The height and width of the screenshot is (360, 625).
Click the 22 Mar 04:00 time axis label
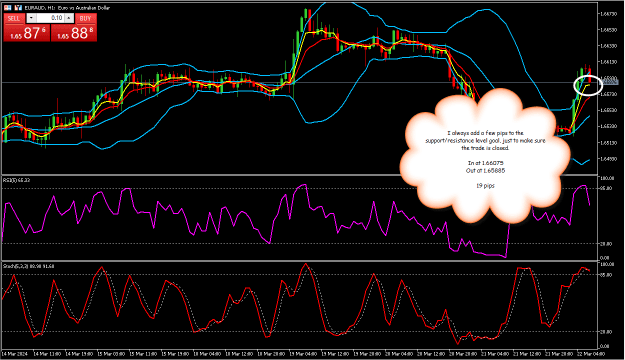tap(591, 354)
